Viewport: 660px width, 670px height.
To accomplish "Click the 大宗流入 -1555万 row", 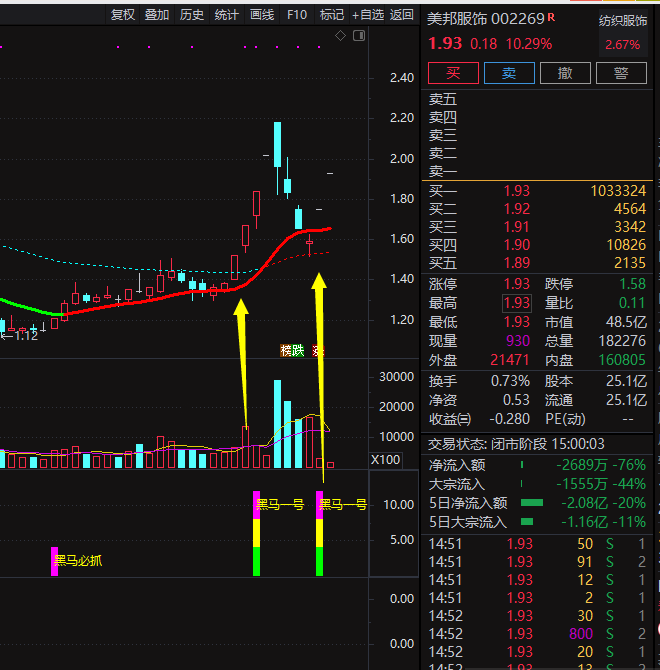I will tap(537, 484).
